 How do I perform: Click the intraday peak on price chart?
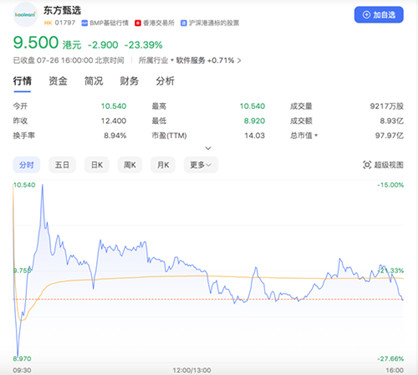click(x=42, y=185)
